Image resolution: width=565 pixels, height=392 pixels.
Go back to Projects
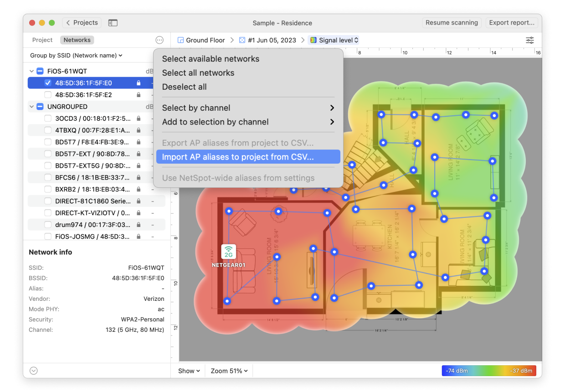[x=82, y=23]
